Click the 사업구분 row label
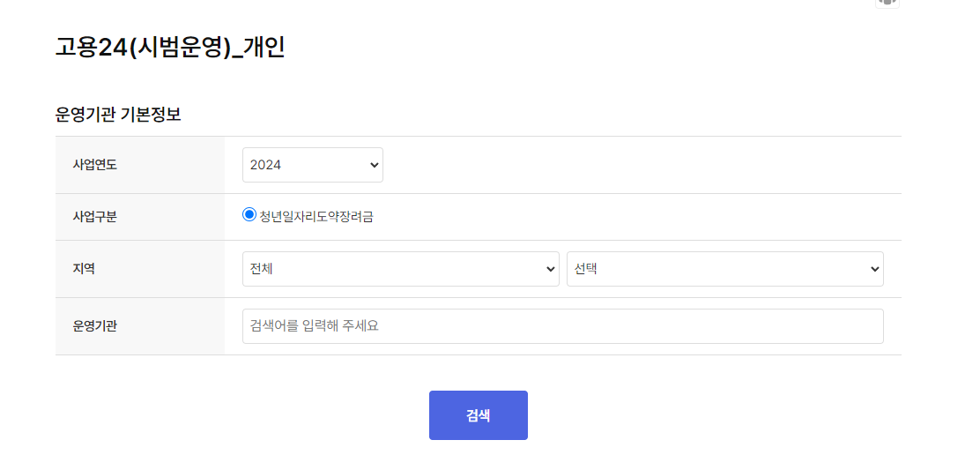 (x=94, y=218)
